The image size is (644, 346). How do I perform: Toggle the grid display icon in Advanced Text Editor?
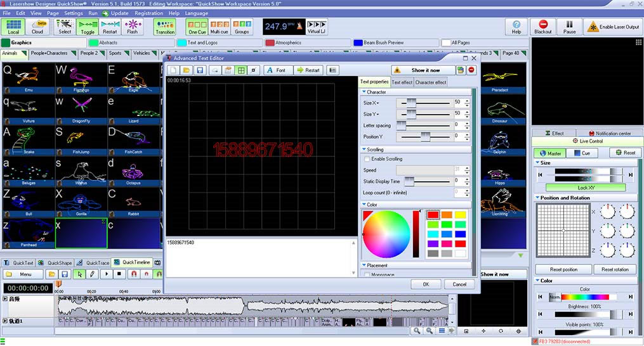pos(241,70)
